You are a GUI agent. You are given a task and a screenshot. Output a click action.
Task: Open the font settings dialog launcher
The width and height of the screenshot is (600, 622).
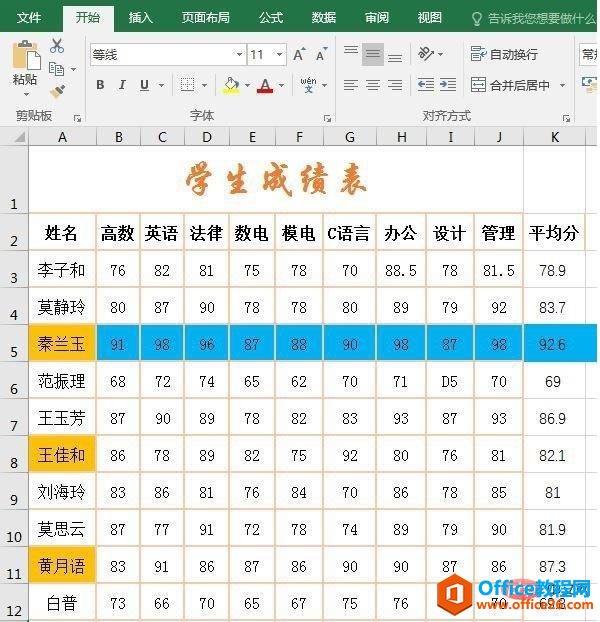point(328,118)
